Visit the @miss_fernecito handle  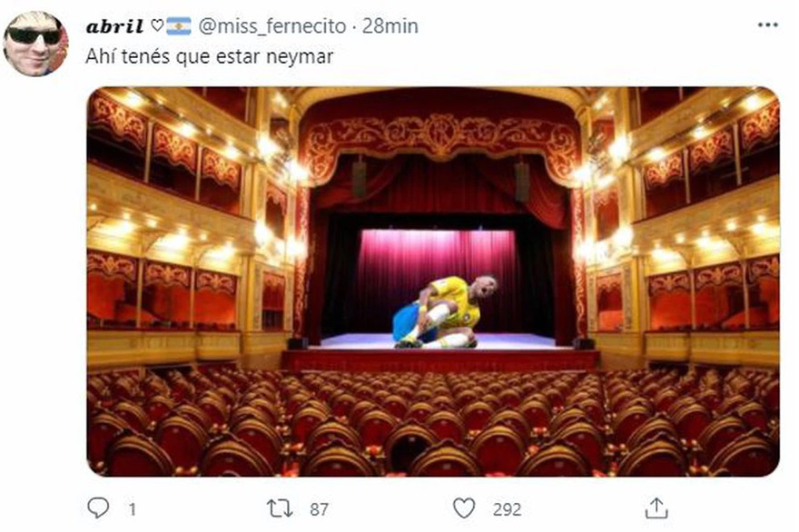[x=272, y=26]
